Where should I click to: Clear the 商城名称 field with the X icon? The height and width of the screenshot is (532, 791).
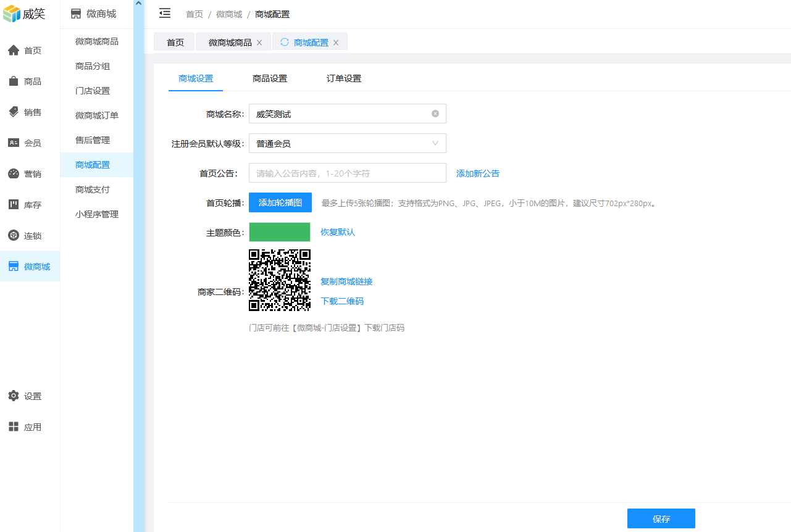pos(435,114)
